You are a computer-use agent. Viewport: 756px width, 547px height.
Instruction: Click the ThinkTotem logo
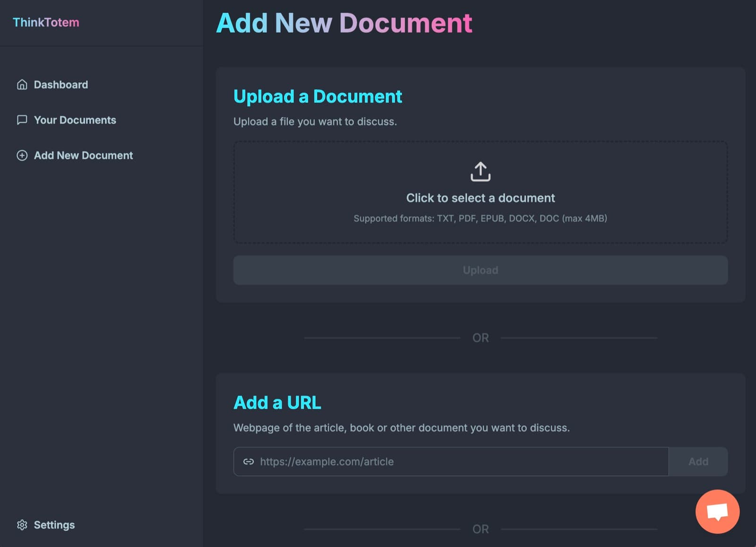pyautogui.click(x=46, y=22)
